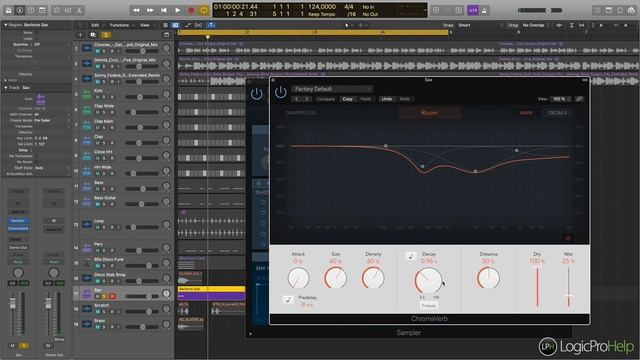Expand the More section in region inspector
Screen dimensions: 640x360
pos(5,80)
